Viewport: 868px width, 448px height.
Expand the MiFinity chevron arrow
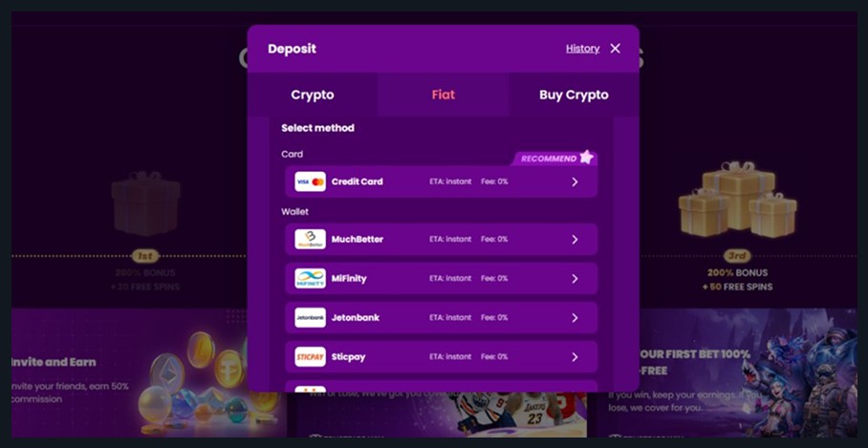pos(575,279)
